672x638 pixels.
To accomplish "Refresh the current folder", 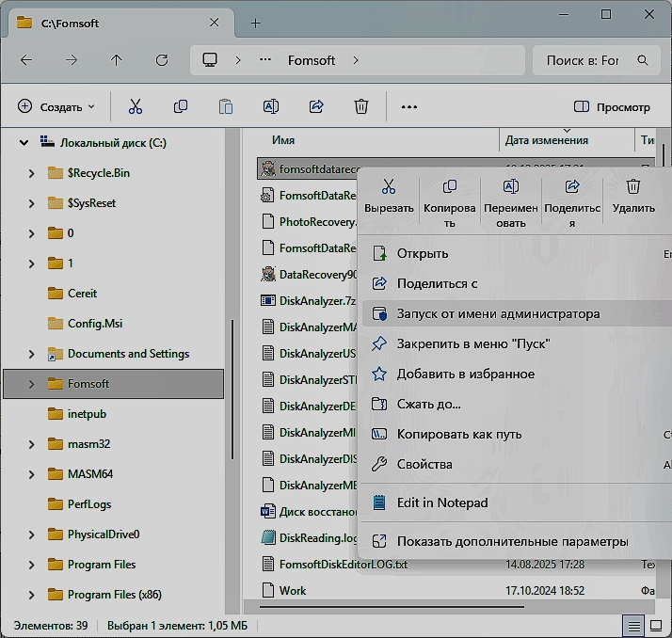I will 162,60.
